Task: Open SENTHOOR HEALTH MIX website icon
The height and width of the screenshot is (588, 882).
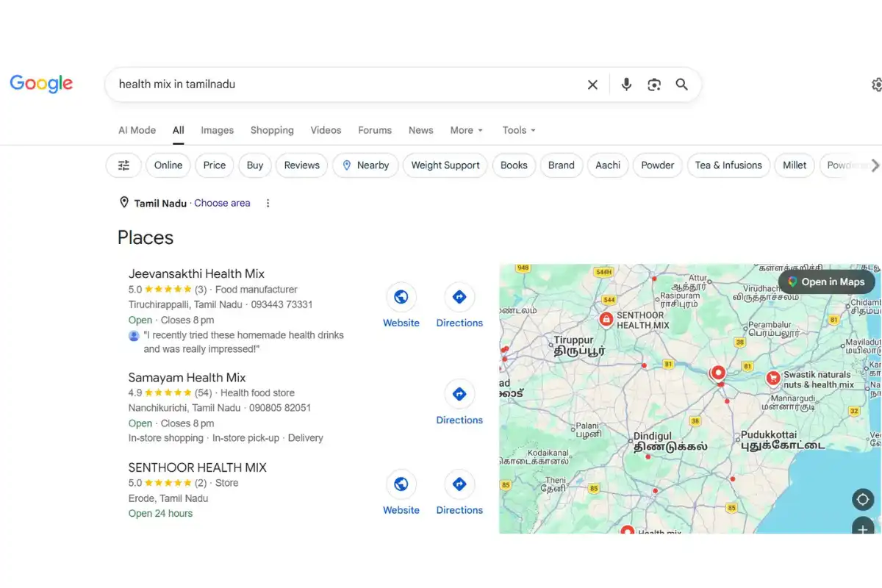Action: click(401, 484)
